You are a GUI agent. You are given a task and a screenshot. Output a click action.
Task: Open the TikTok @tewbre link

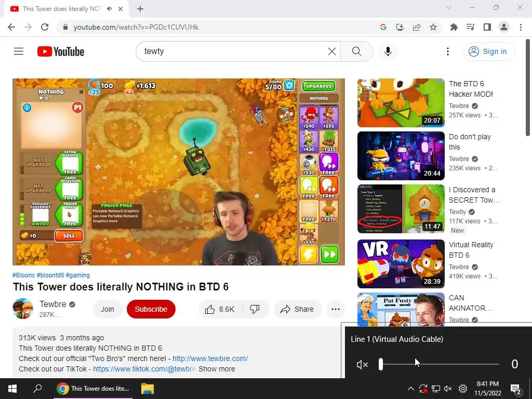point(144,369)
